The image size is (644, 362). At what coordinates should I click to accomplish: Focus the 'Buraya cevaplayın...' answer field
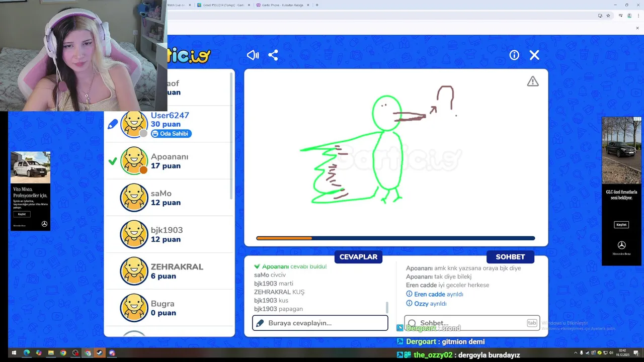coord(320,323)
